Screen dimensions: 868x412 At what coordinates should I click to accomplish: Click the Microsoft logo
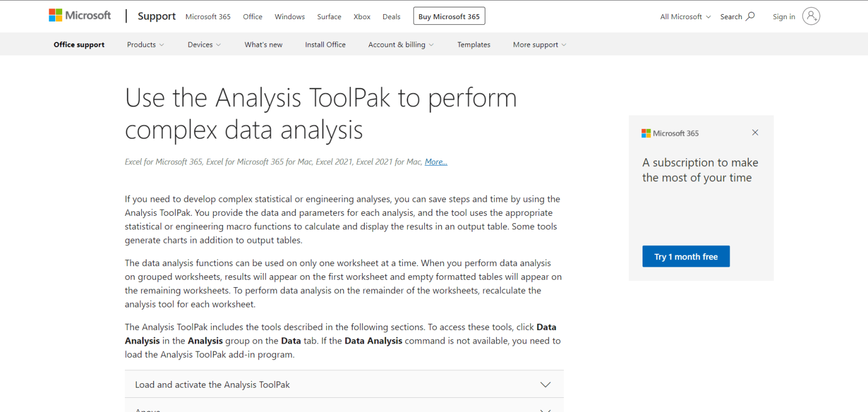[x=80, y=15]
